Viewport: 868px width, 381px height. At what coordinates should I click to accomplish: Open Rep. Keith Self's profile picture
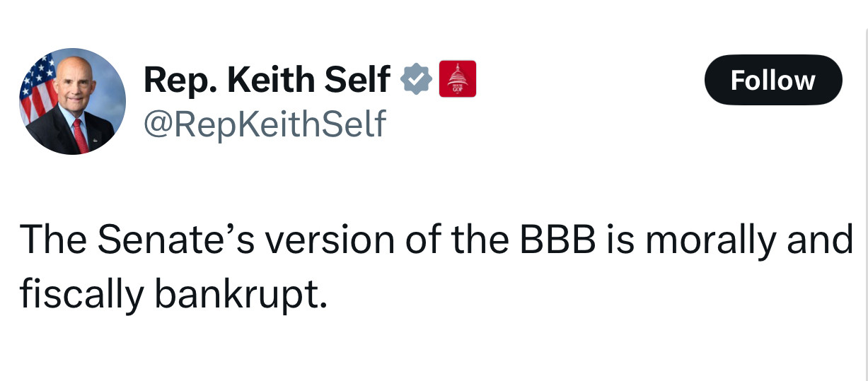point(73,102)
